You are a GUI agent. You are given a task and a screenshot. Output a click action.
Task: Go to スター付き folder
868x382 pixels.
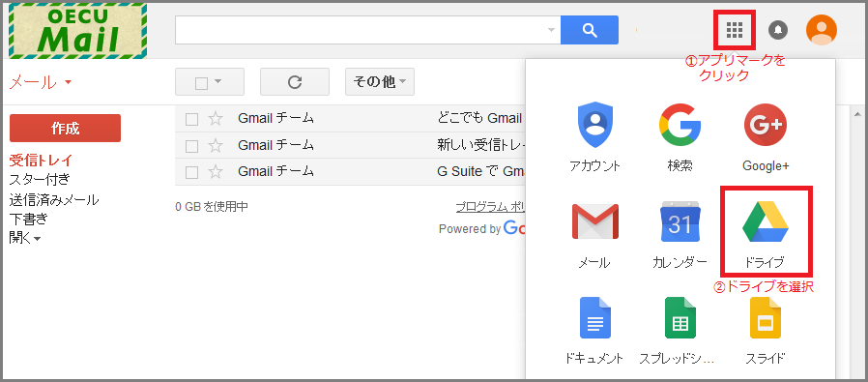[x=40, y=180]
